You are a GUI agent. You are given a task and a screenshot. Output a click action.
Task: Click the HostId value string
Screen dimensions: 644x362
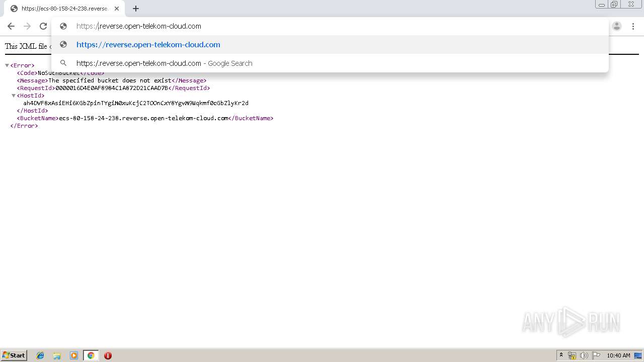136,103
